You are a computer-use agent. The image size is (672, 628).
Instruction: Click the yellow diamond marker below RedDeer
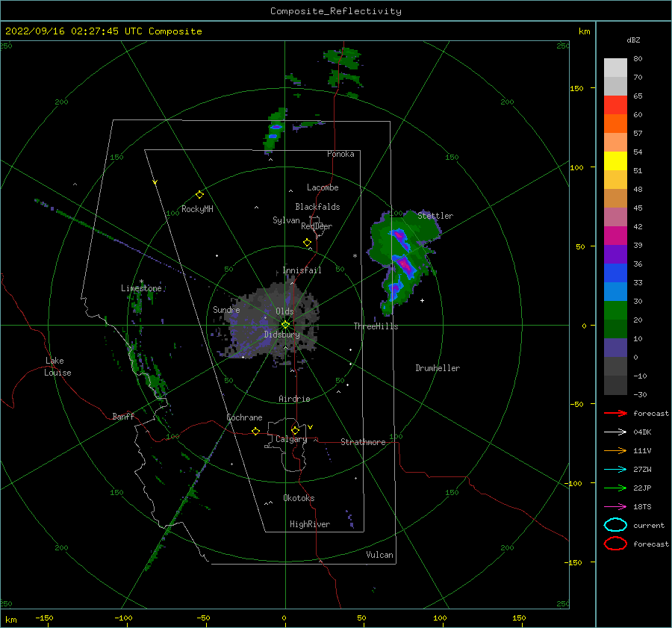tap(308, 243)
